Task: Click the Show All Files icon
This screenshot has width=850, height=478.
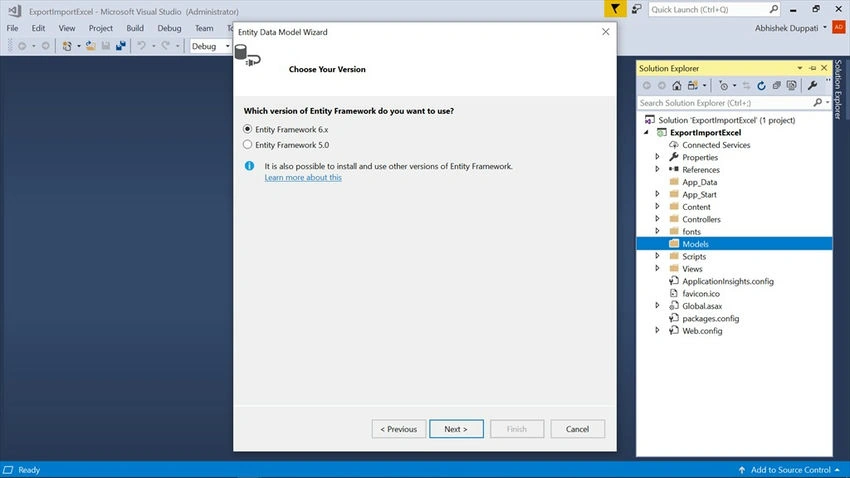Action: coord(791,86)
